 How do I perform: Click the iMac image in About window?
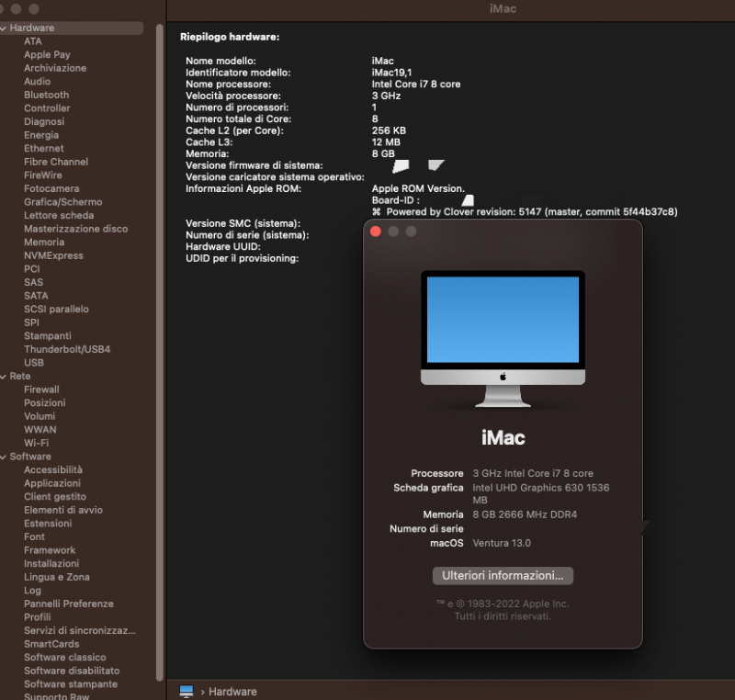(503, 339)
